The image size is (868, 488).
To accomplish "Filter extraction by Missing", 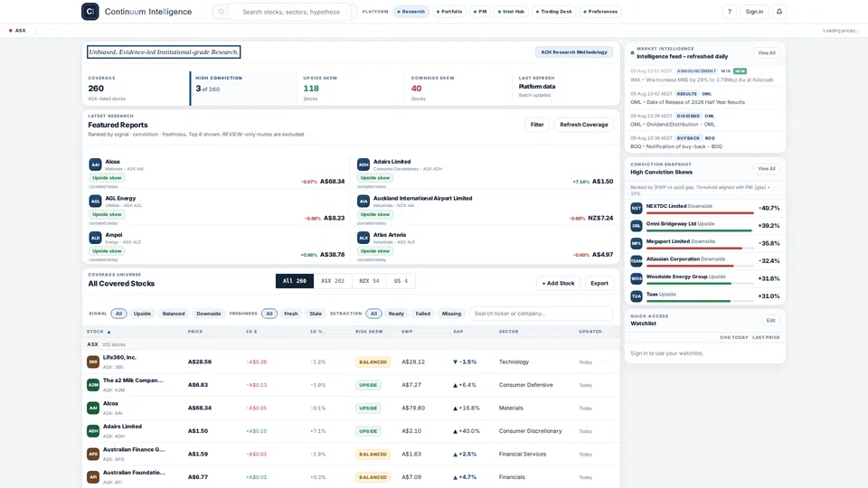I will click(x=451, y=314).
